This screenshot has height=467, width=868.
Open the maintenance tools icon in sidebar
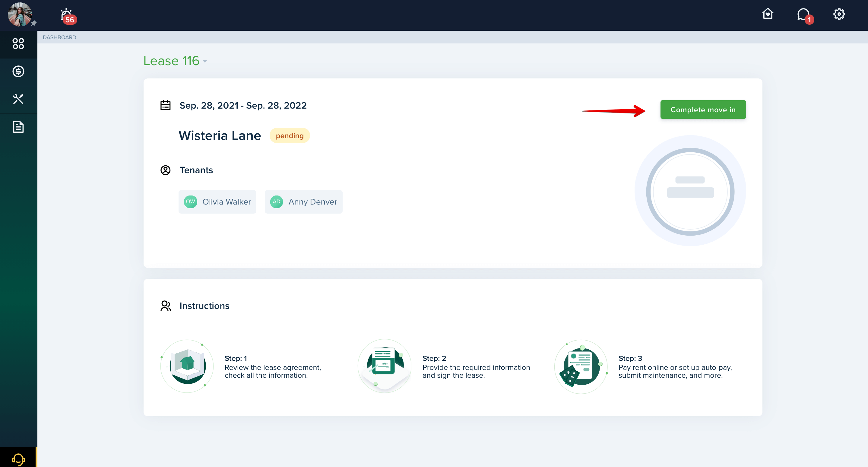(18, 99)
